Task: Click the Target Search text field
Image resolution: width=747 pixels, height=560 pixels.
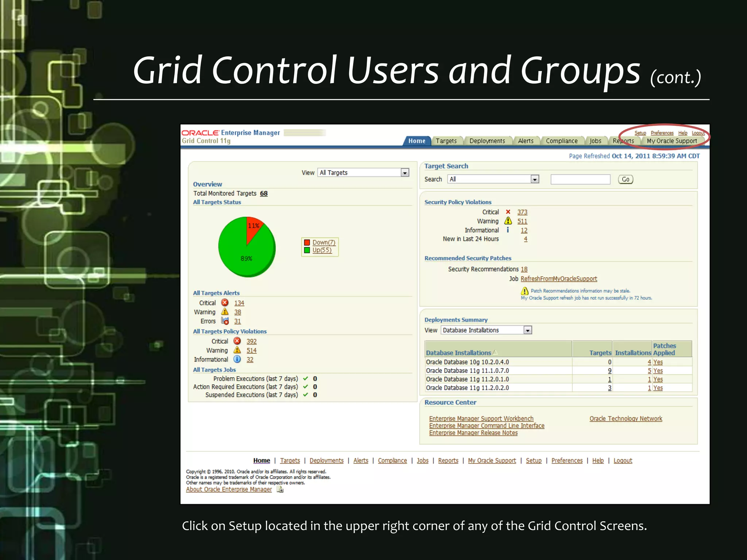Action: (x=580, y=179)
